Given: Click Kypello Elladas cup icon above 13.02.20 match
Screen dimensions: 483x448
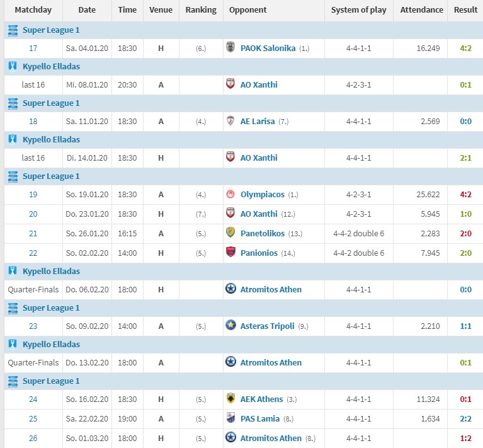Looking at the screenshot, I should 13,344.
